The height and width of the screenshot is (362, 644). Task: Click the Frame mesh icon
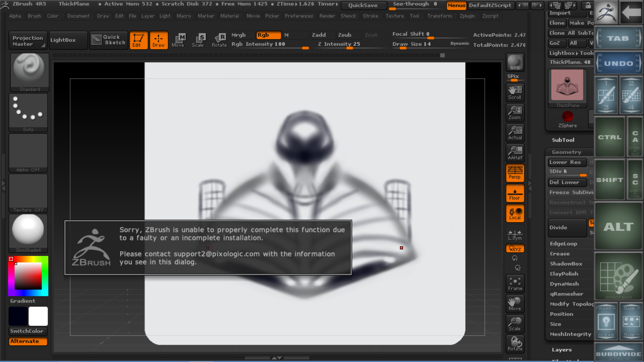pos(515,284)
